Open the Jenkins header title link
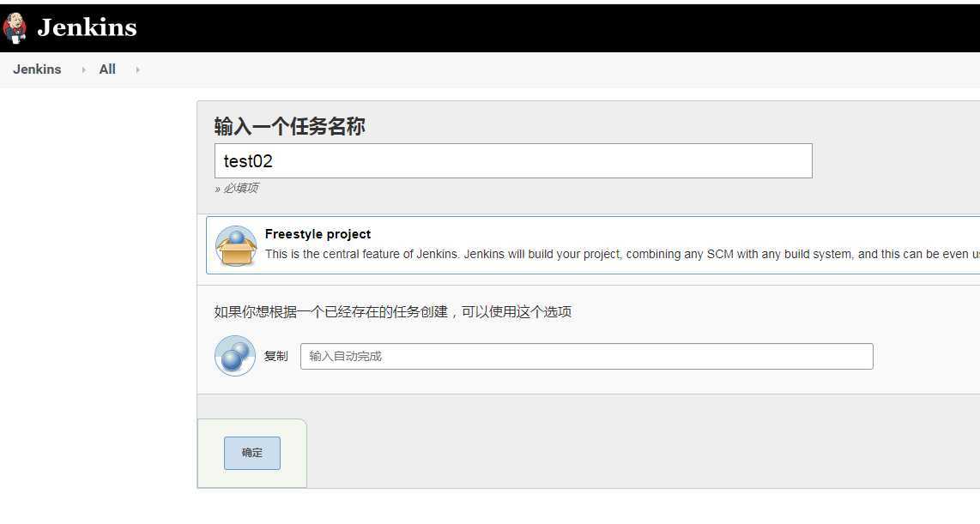 click(x=87, y=27)
